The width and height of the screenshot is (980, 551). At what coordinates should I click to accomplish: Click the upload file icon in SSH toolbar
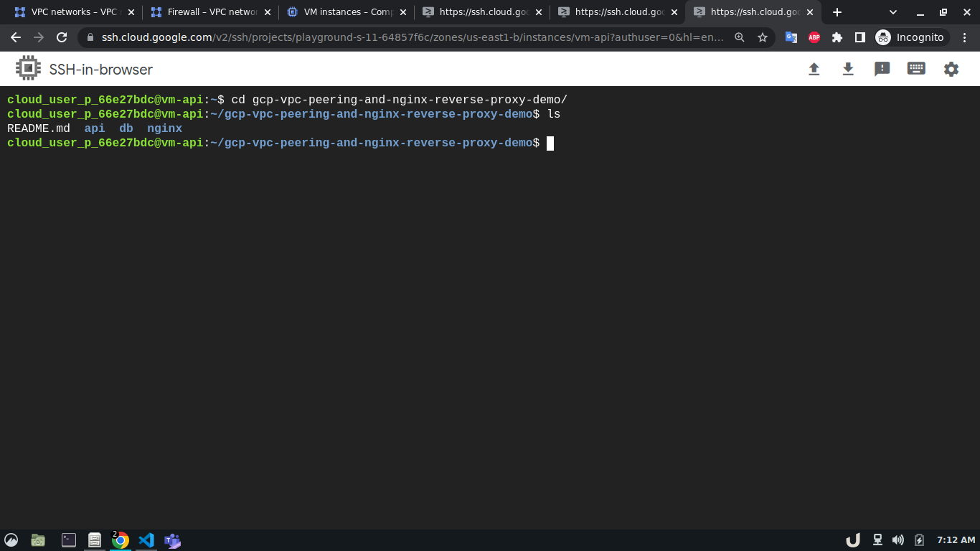pos(814,69)
